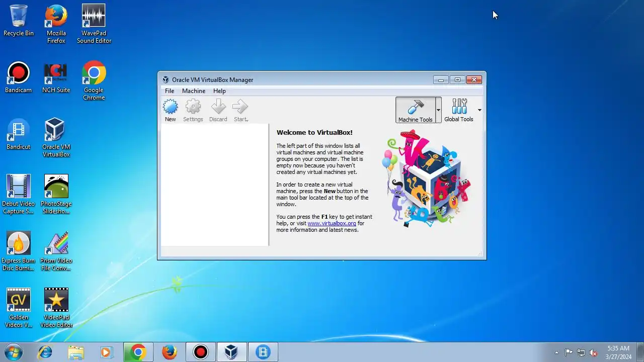The height and width of the screenshot is (362, 644).
Task: Click the Settings gear toolbar icon
Action: pyautogui.click(x=193, y=107)
